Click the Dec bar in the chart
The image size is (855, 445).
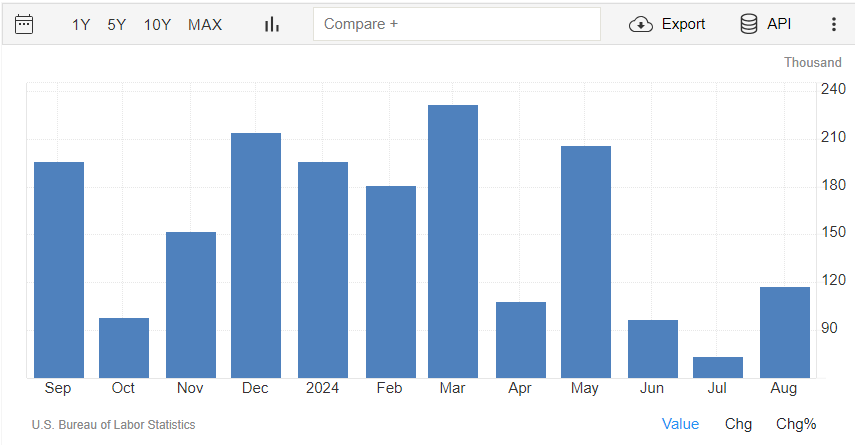(x=256, y=255)
